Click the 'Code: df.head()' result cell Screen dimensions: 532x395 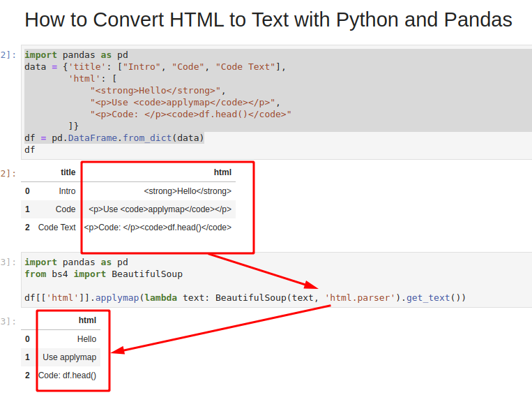[x=67, y=375]
